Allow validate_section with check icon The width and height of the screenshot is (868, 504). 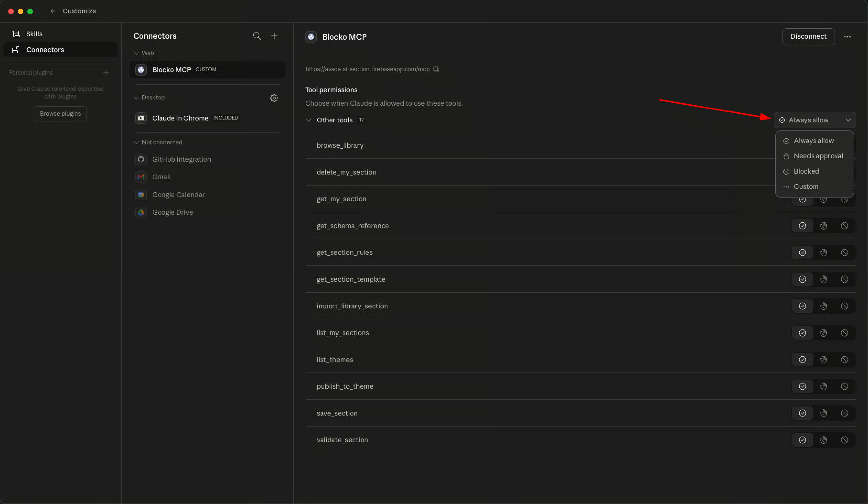click(802, 440)
